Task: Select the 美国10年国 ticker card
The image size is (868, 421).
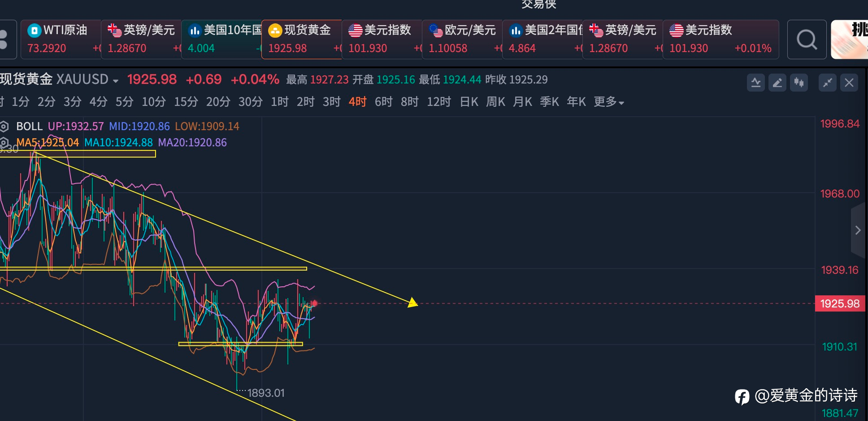Action: coord(221,39)
